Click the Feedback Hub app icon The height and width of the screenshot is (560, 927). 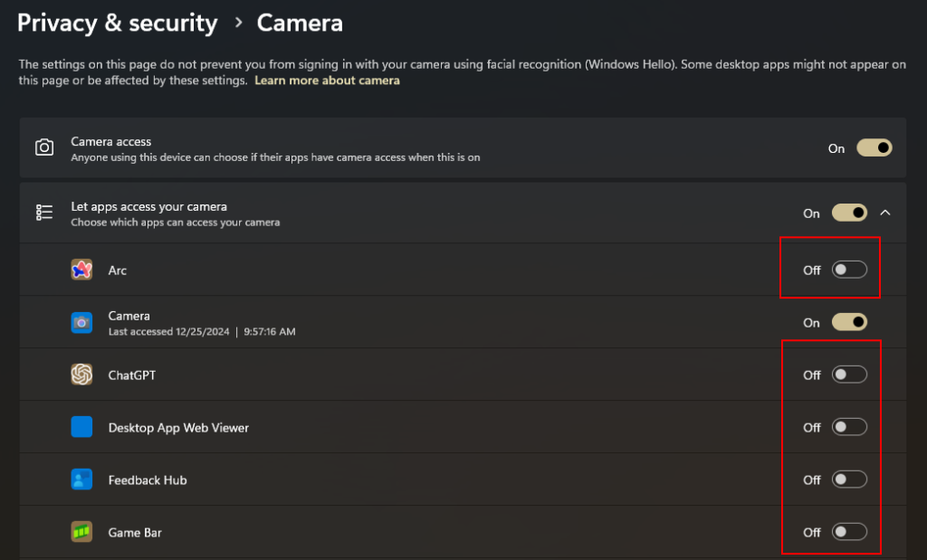pos(81,479)
